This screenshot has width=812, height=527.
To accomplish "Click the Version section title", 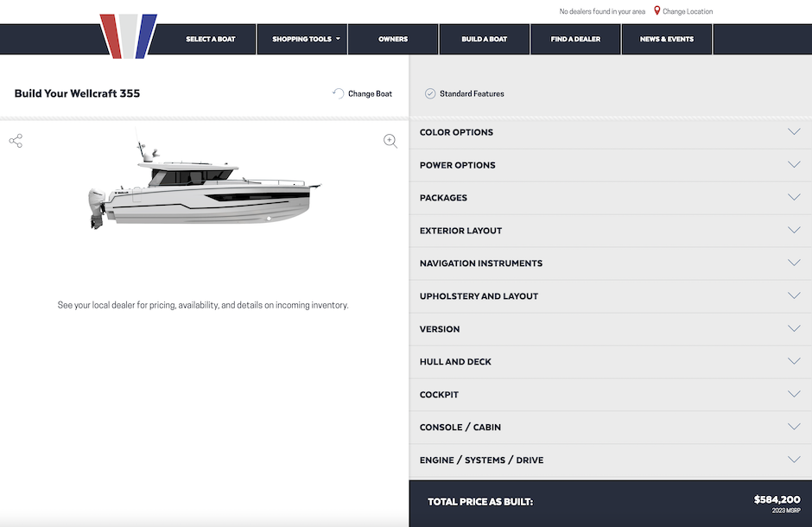I will (x=440, y=329).
